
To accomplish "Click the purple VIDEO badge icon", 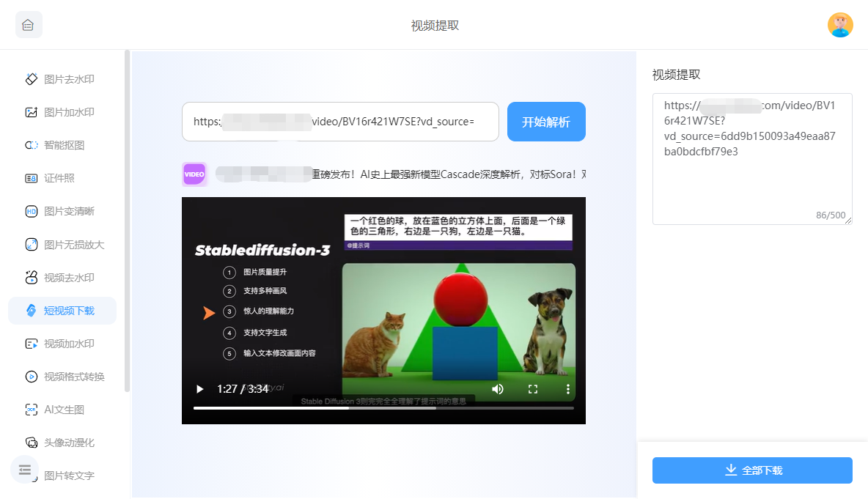I will point(194,174).
